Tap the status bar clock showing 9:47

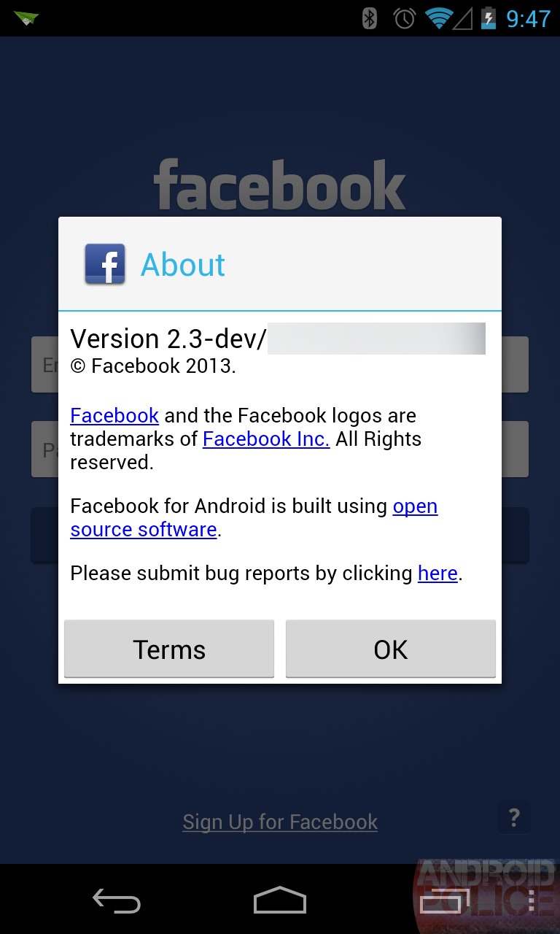pos(529,18)
